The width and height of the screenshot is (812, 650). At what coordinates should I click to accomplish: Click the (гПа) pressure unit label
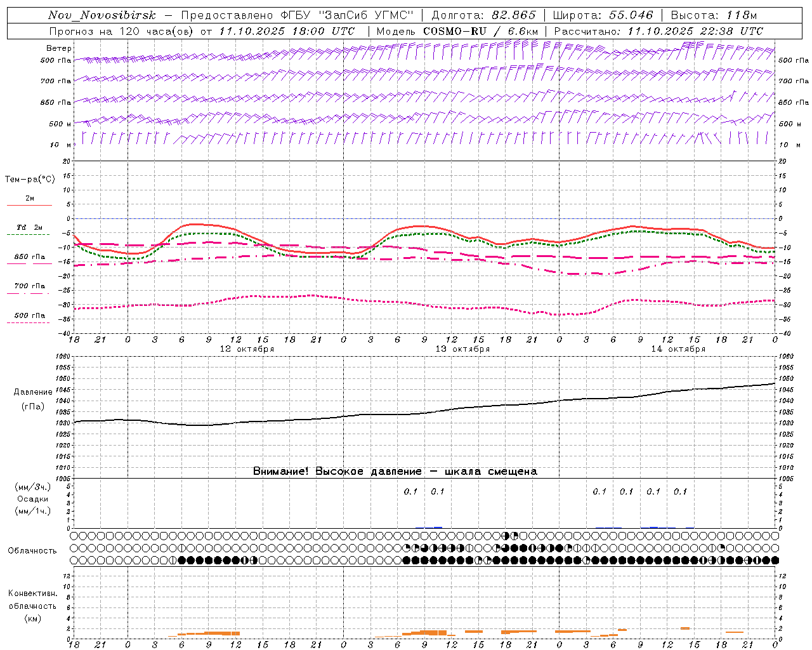coord(33,406)
